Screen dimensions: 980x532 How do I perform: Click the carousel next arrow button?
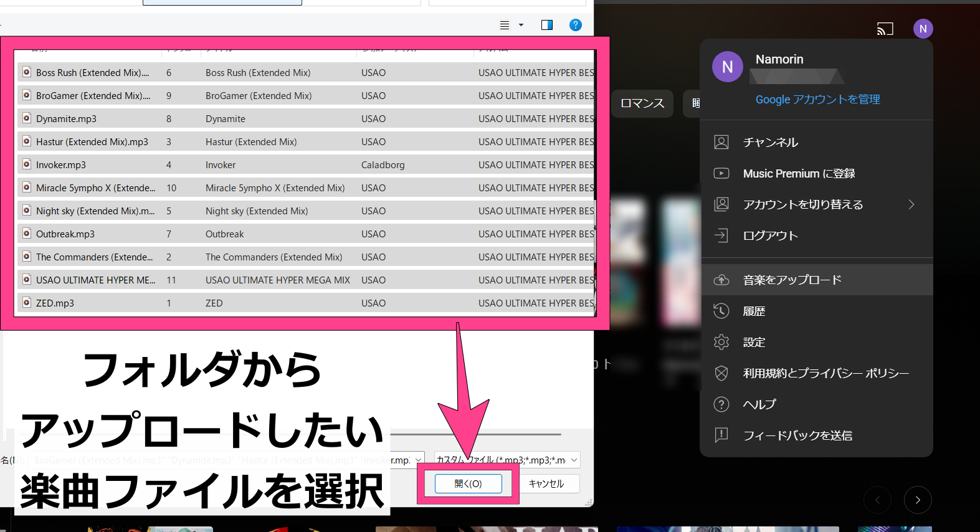coord(918,500)
